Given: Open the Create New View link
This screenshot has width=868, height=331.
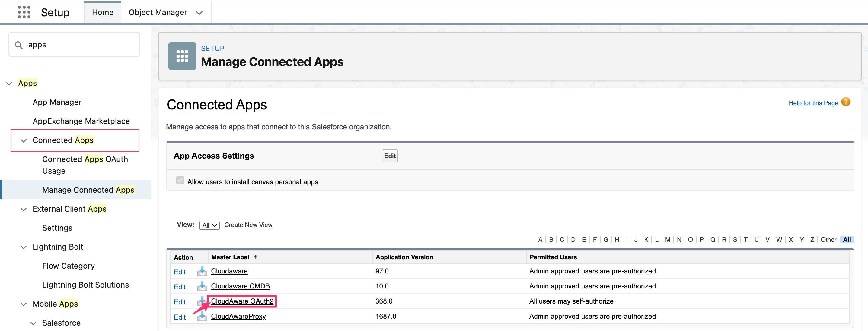Looking at the screenshot, I should tap(248, 225).
